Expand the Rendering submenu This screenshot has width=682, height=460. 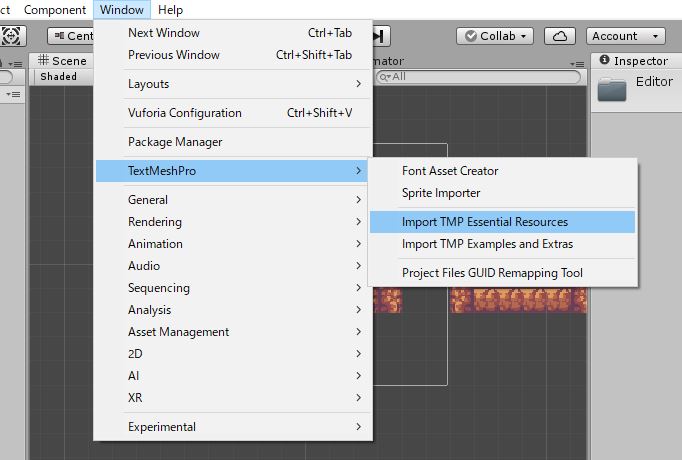pyautogui.click(x=234, y=222)
